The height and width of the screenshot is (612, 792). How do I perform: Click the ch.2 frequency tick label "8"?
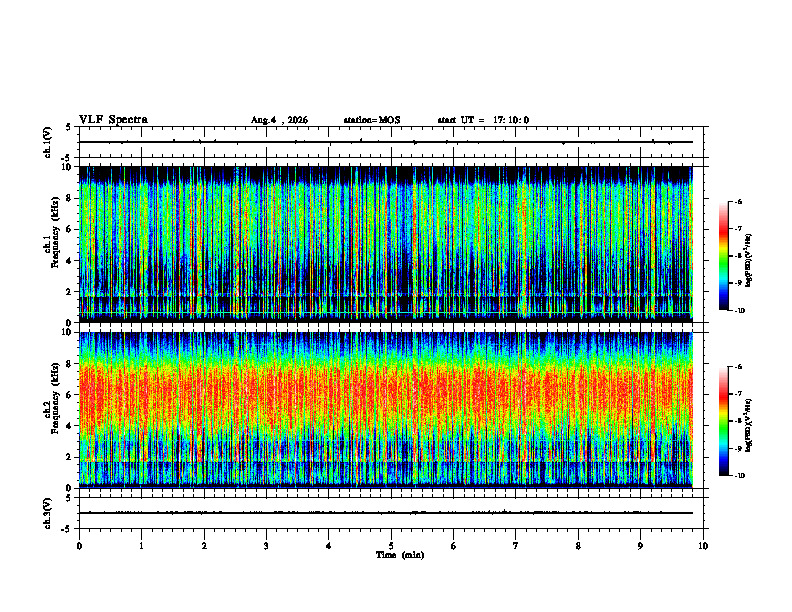[70, 364]
